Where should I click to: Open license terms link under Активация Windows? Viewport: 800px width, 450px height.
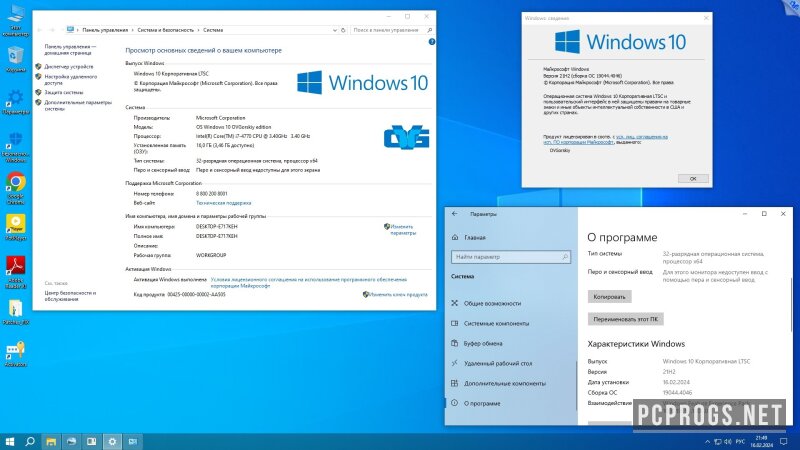[x=309, y=283]
